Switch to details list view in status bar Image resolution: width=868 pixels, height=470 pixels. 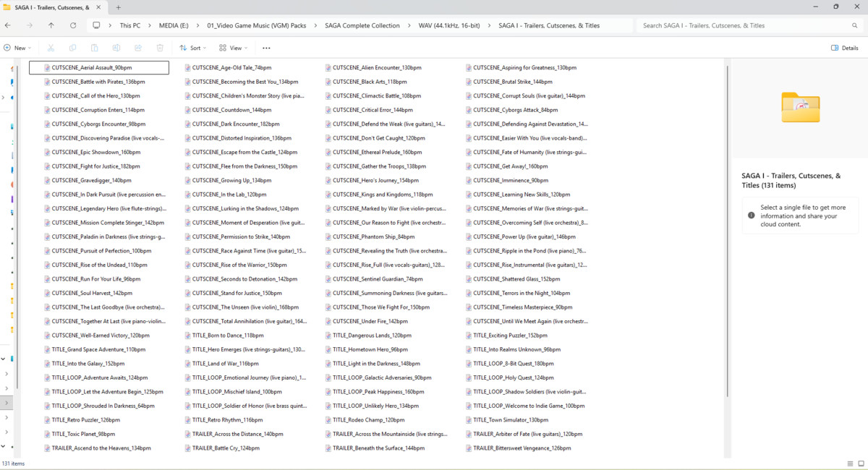pos(850,463)
